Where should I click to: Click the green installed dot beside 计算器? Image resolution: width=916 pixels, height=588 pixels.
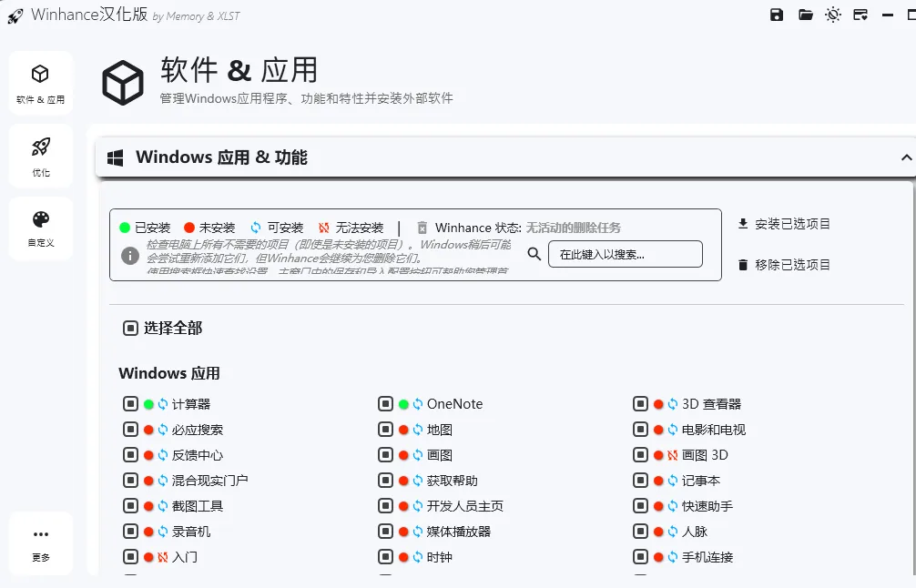(x=148, y=404)
